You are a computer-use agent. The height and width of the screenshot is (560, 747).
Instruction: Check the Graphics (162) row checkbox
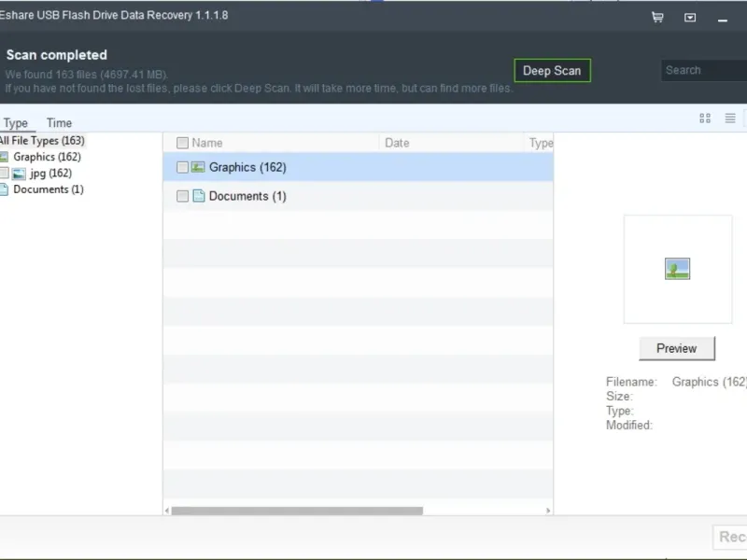click(182, 167)
